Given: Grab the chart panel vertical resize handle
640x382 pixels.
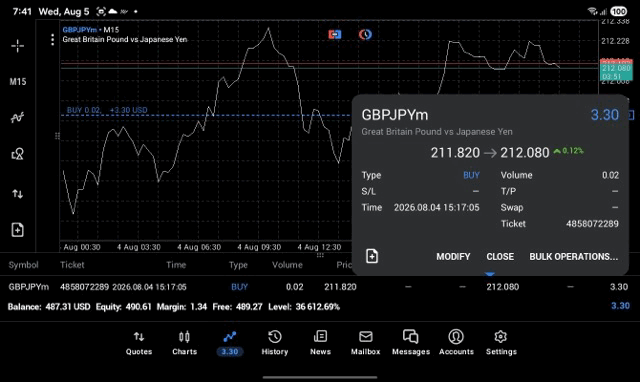Looking at the screenshot, I should click(57, 136).
